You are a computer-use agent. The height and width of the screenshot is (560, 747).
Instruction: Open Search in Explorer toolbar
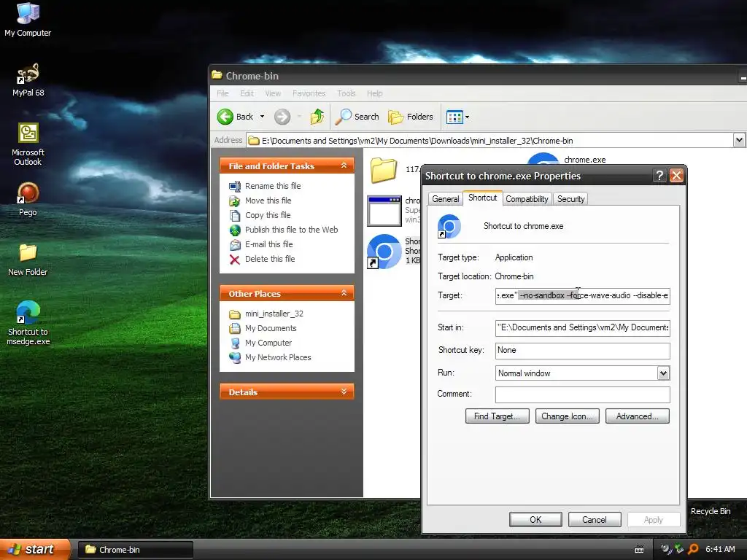tap(357, 117)
